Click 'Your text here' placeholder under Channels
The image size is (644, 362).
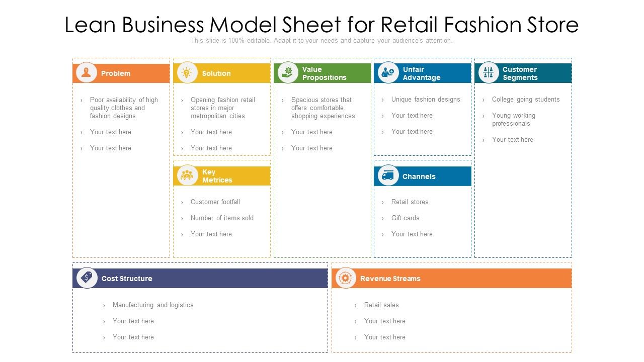[x=412, y=234]
